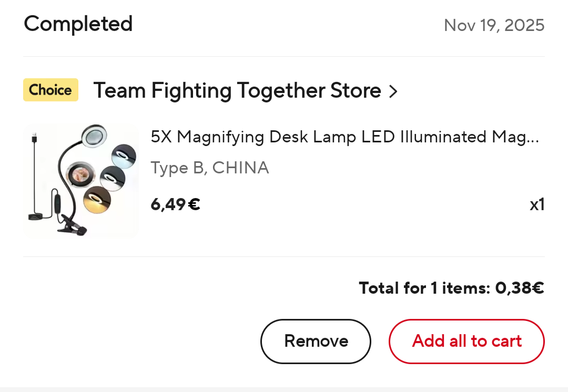Image resolution: width=568 pixels, height=392 pixels.
Task: Click the Type B, CHINA variant text
Action: (x=209, y=168)
